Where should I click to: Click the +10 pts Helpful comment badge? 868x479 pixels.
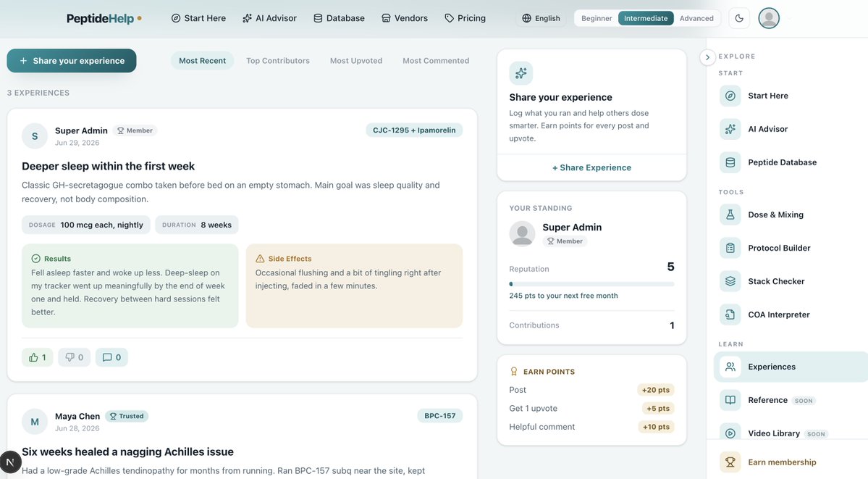pyautogui.click(x=655, y=426)
